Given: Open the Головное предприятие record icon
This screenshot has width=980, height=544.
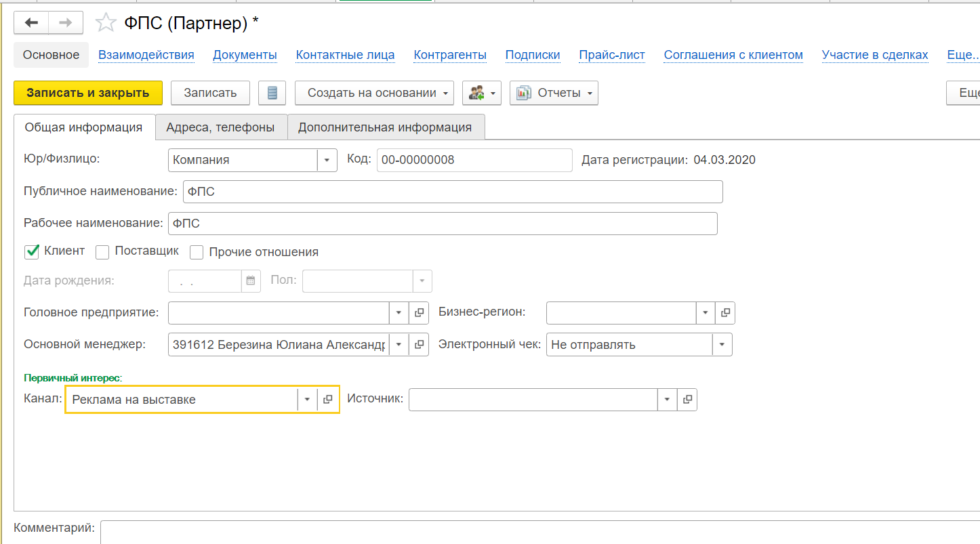Looking at the screenshot, I should click(419, 312).
